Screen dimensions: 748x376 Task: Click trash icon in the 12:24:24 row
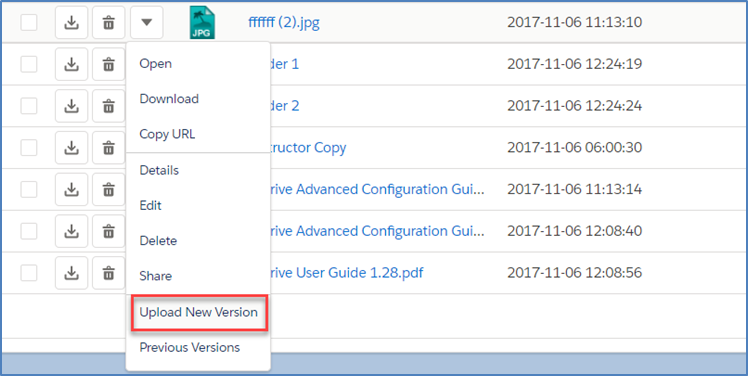[x=109, y=106]
